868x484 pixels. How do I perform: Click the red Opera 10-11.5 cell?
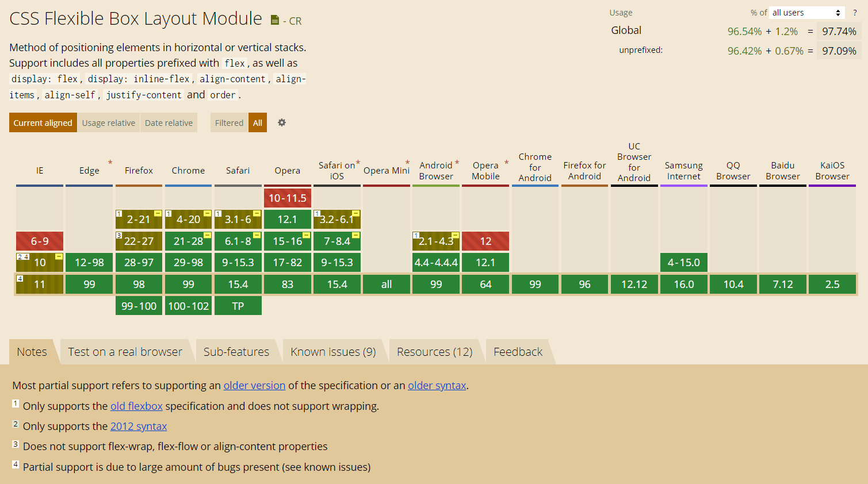287,198
